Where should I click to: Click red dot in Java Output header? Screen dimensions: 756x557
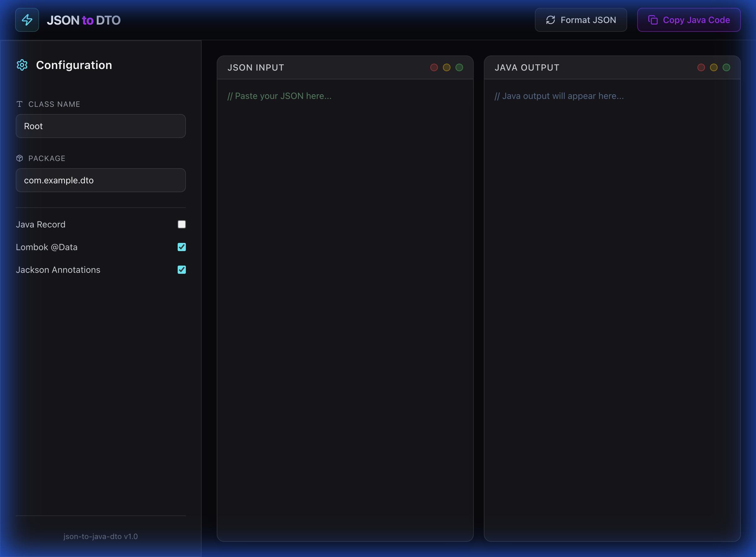click(x=701, y=67)
